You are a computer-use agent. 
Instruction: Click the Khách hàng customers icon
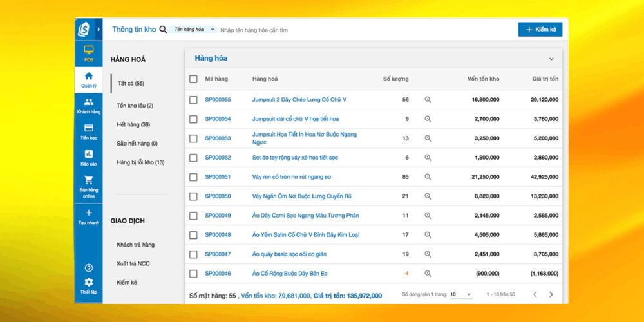pos(88,102)
